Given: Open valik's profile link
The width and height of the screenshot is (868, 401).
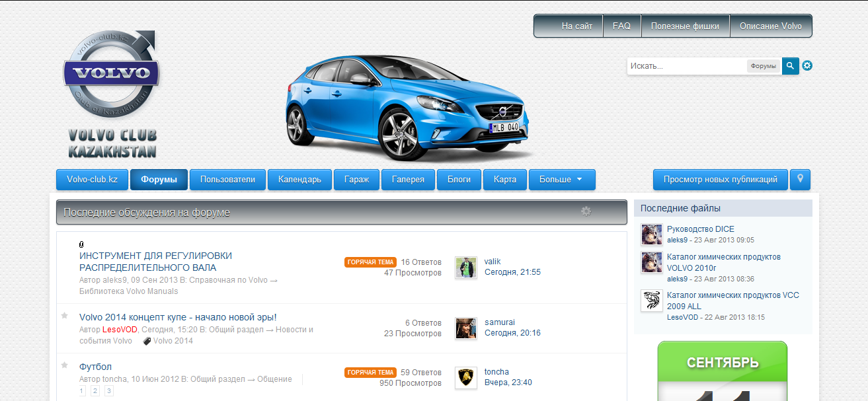Looking at the screenshot, I should [493, 262].
